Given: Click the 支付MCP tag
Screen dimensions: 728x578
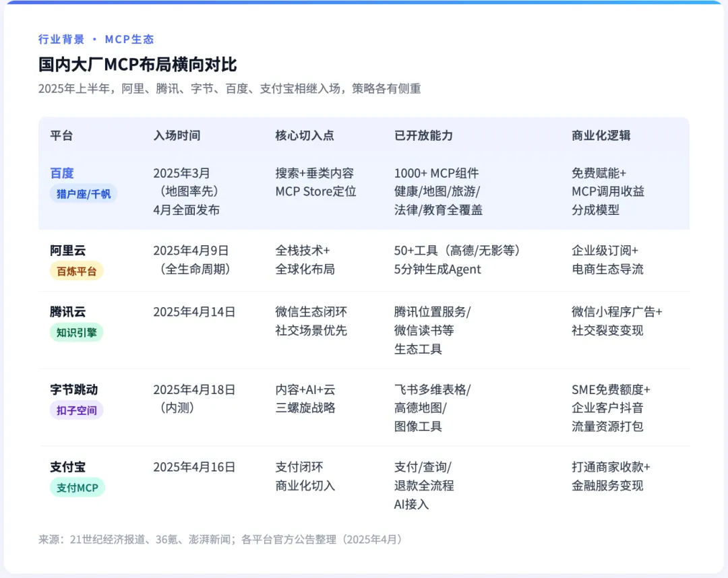Looking at the screenshot, I should [x=78, y=488].
